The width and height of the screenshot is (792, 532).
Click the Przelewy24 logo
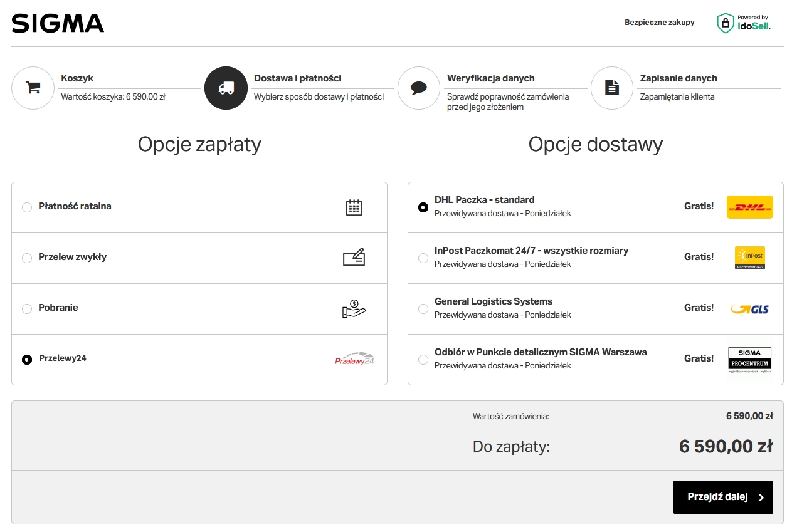click(354, 360)
